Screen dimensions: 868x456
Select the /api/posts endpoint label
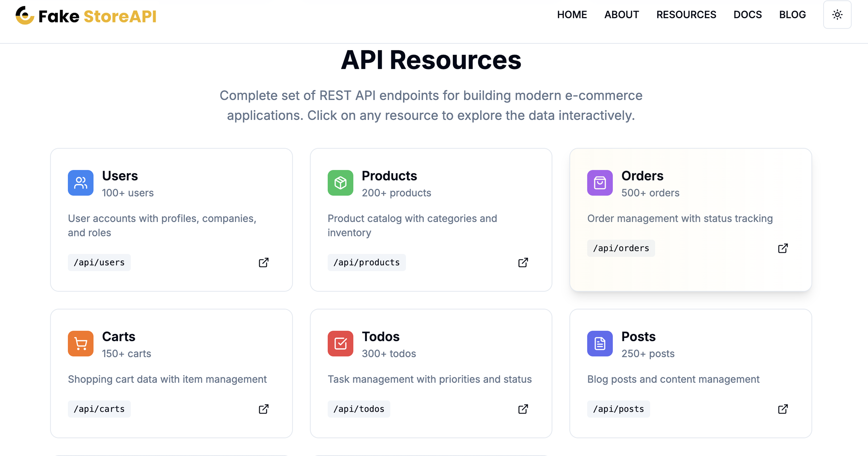(x=618, y=409)
